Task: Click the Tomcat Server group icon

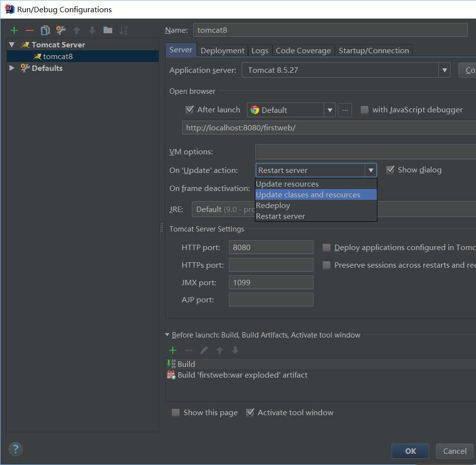Action: [x=25, y=44]
